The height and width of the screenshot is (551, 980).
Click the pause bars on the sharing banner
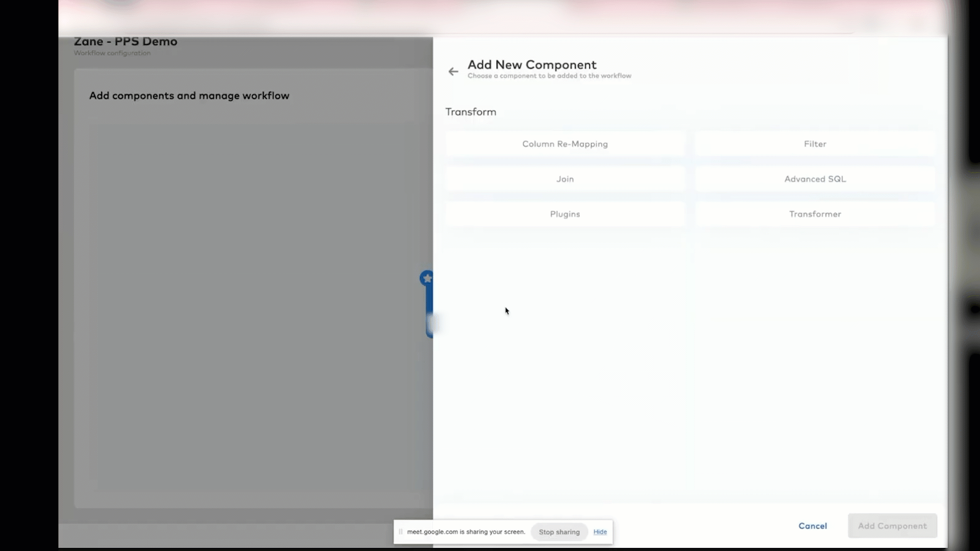click(x=401, y=532)
